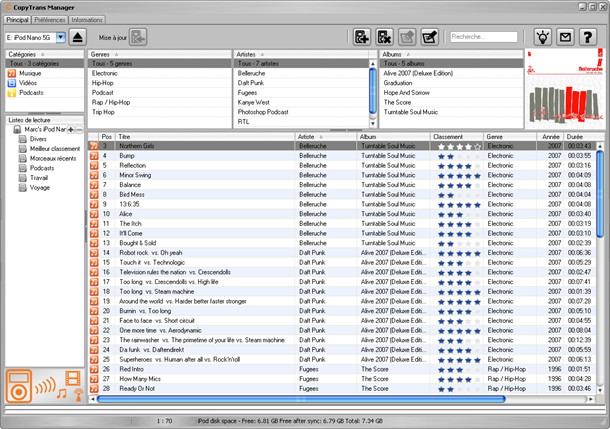Image resolution: width=610 pixels, height=429 pixels.
Task: Add a playlist with the plus button
Action: tap(70, 130)
